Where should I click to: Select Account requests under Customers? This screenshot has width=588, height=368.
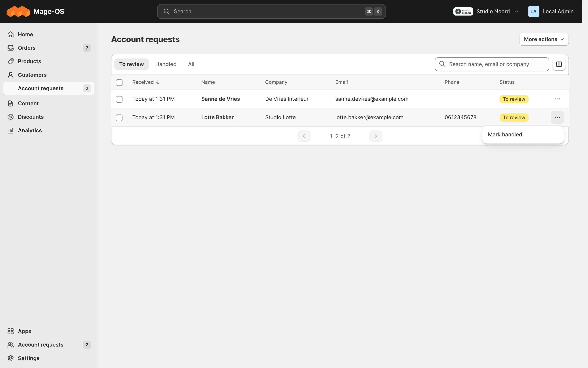click(x=49, y=88)
